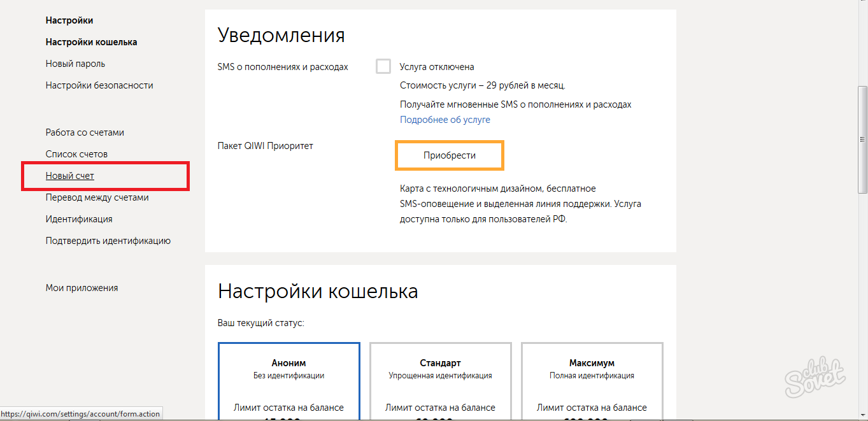The width and height of the screenshot is (868, 421).
Task: Enable the SMS notifications checkbox
Action: [383, 66]
